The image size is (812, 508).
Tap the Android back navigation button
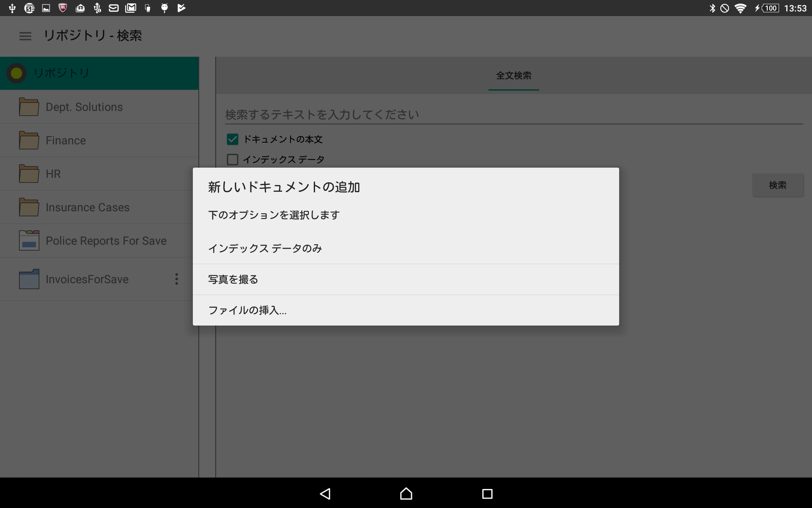(x=325, y=494)
